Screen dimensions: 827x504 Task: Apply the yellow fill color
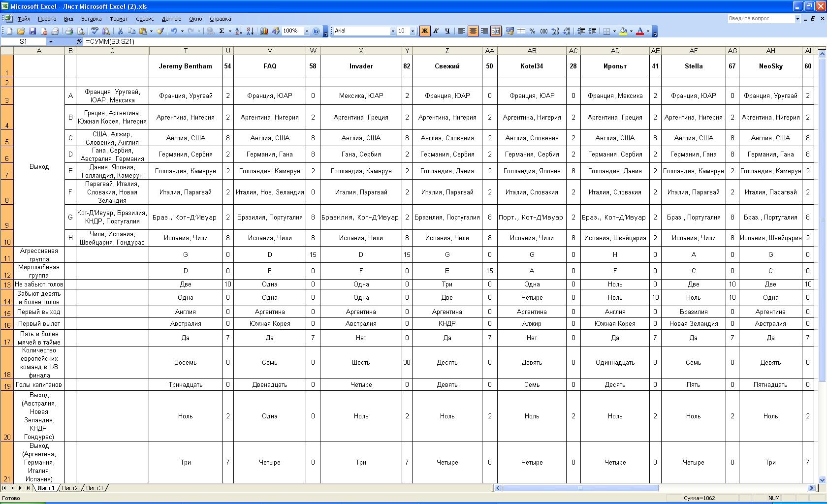pyautogui.click(x=624, y=31)
